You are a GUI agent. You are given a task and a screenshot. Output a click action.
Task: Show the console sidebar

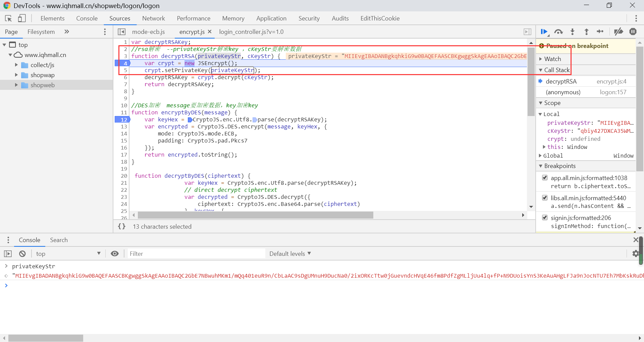(x=8, y=254)
